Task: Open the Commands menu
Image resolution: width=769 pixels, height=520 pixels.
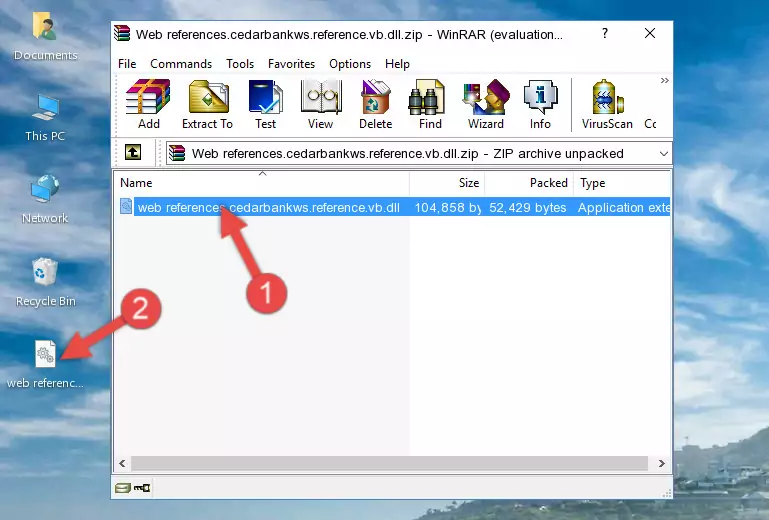Action: pos(181,64)
